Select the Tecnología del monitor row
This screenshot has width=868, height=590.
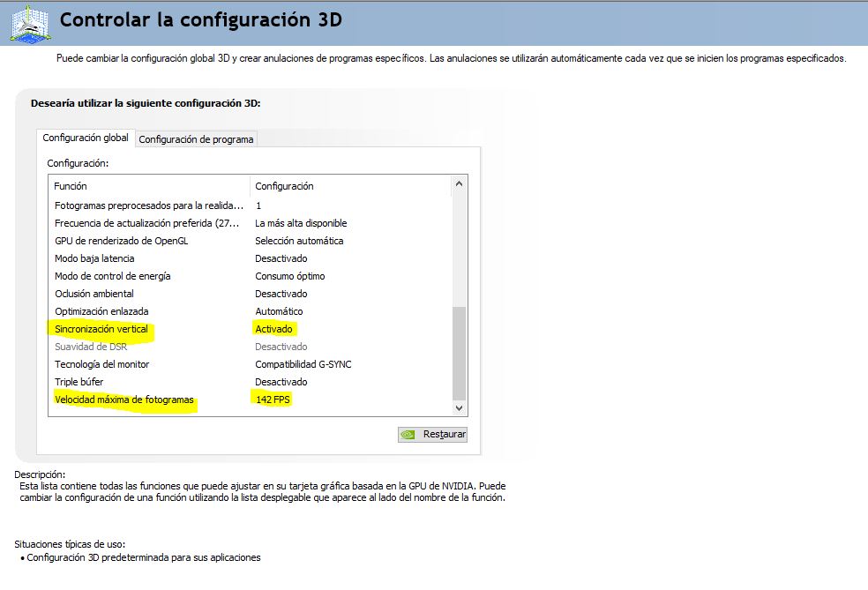tap(251, 364)
